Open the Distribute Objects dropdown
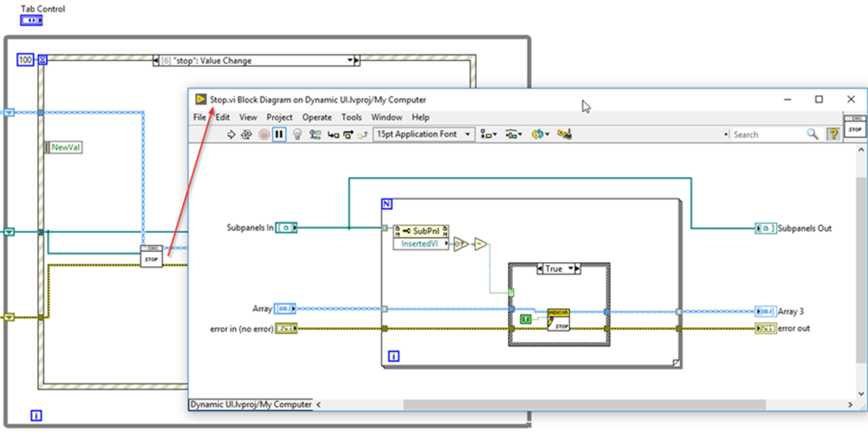The width and height of the screenshot is (868, 434). point(513,134)
